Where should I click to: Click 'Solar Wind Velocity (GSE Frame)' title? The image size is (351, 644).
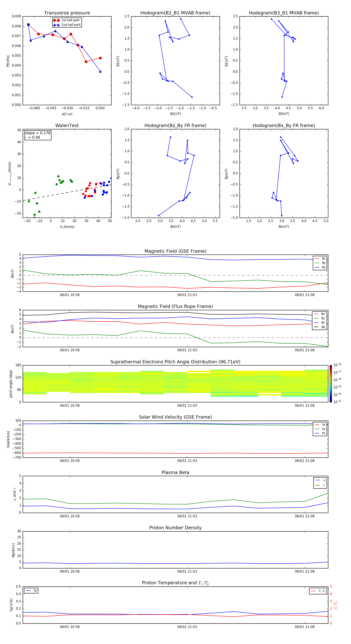(x=175, y=417)
